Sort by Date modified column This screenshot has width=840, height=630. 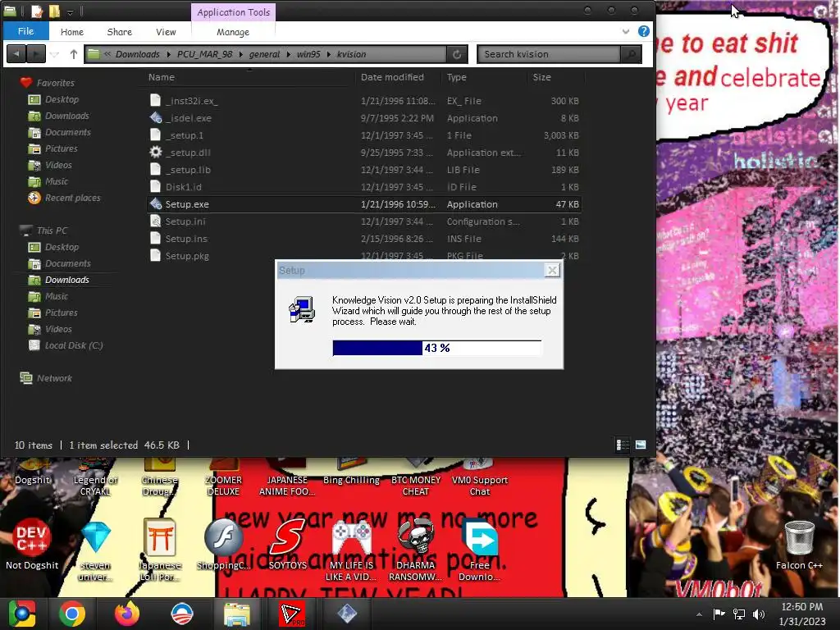[x=392, y=77]
